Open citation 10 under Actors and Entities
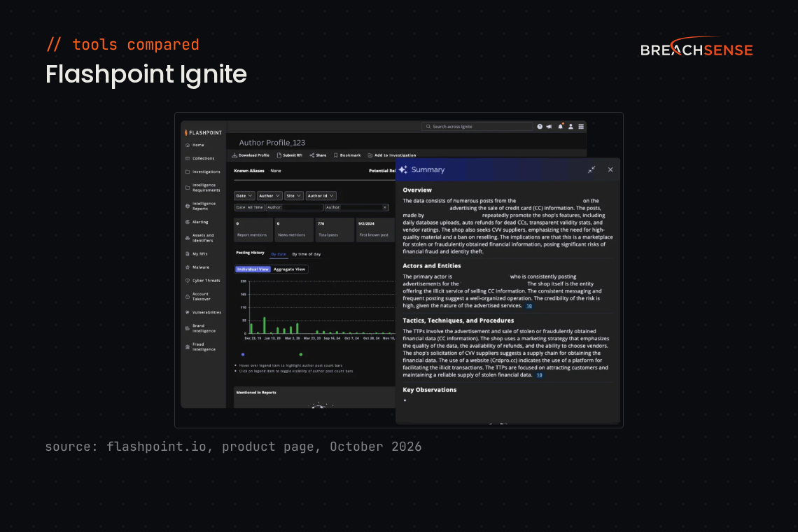The height and width of the screenshot is (532, 798). 529,306
